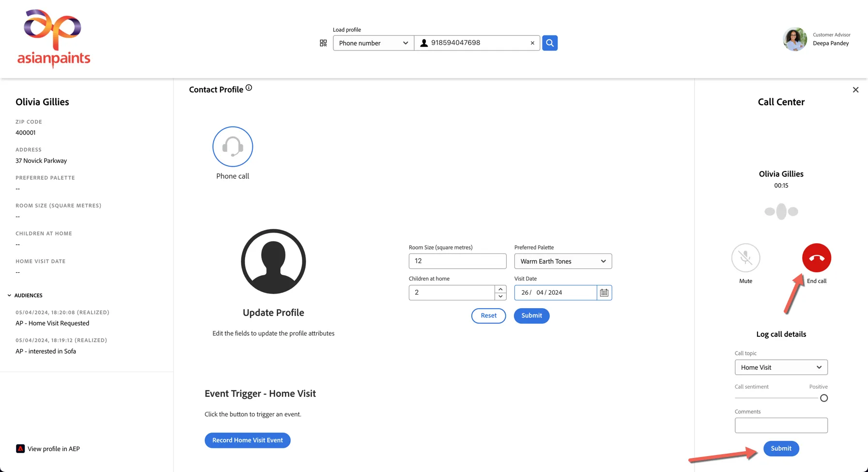Open Deepa Pandey advisor avatar

(x=795, y=39)
